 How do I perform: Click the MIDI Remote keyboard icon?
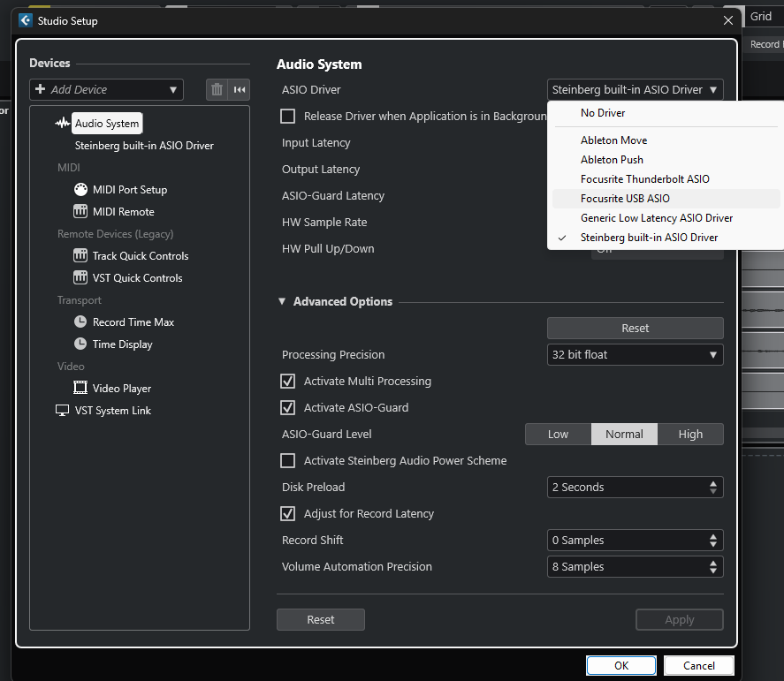click(80, 211)
